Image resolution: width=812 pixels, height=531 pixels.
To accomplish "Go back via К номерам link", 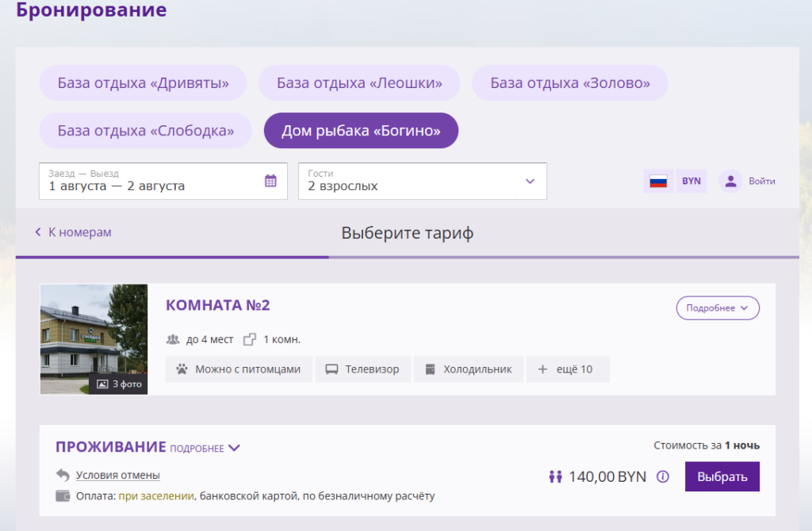I will (x=73, y=232).
